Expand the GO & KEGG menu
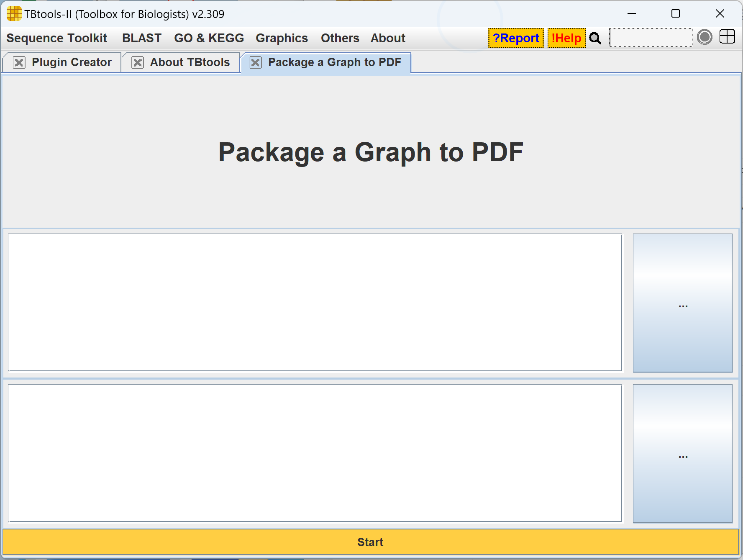This screenshot has width=743, height=560. [209, 38]
